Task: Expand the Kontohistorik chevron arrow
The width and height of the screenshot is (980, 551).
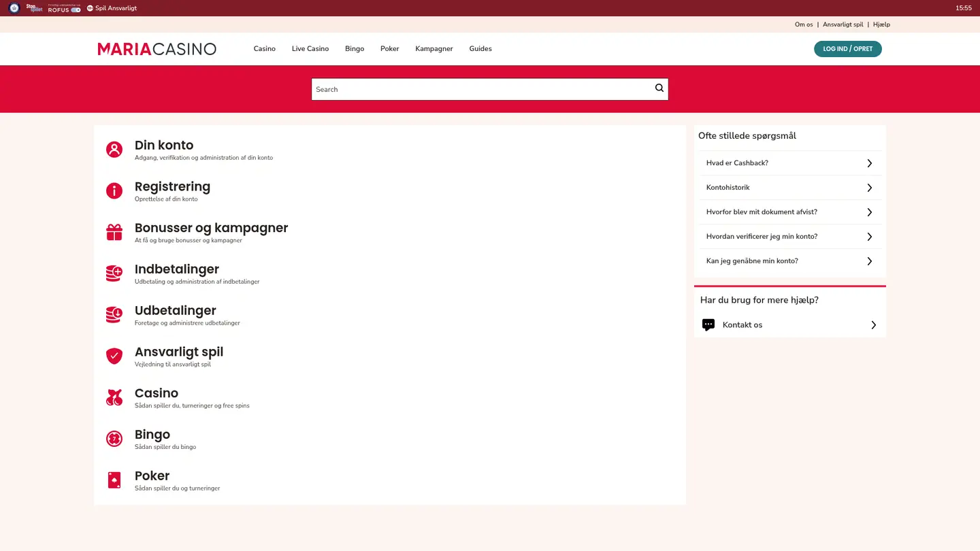Action: (869, 188)
